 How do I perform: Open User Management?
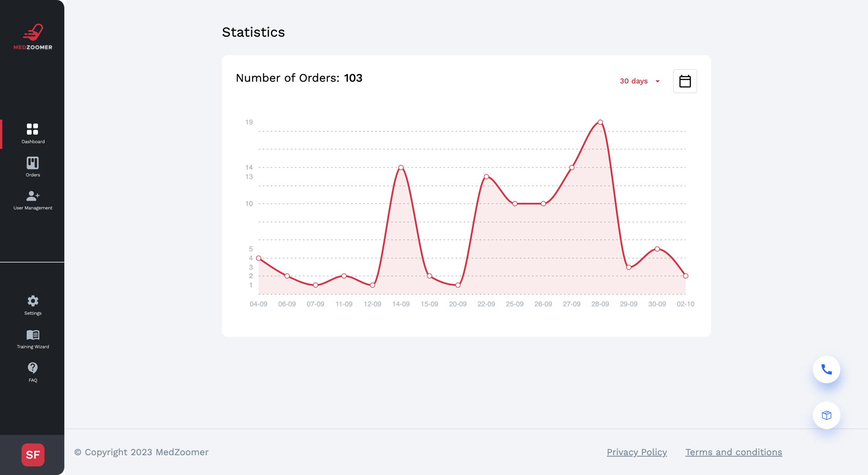click(x=33, y=200)
